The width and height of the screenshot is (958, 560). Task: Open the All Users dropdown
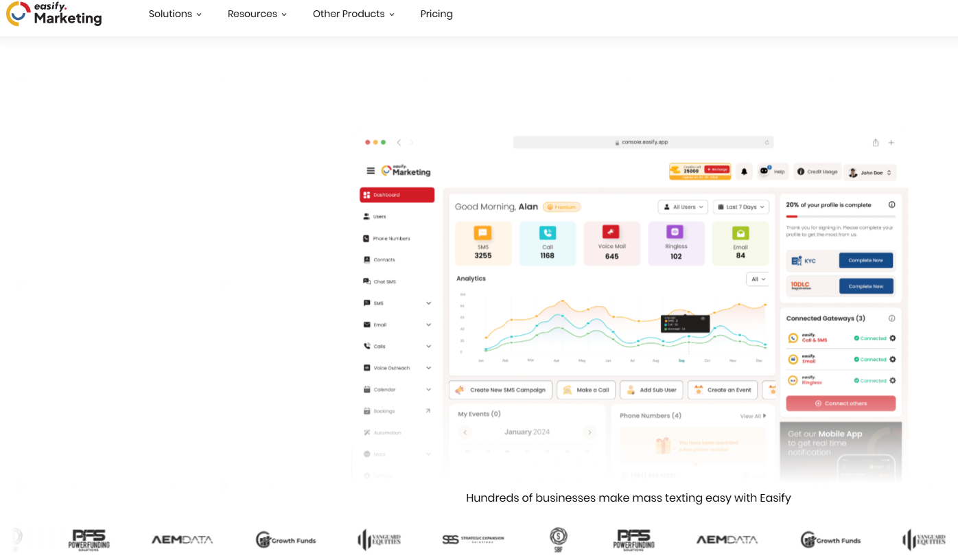[683, 207]
